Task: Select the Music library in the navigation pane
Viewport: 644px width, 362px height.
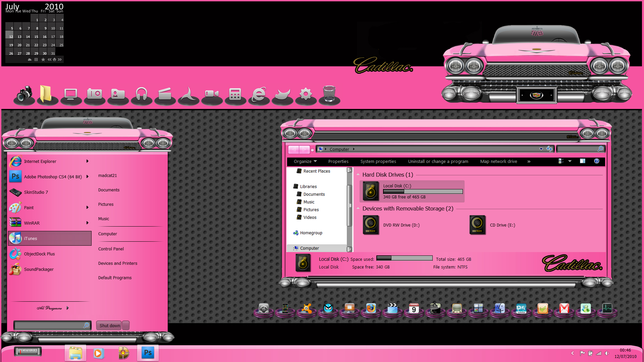Action: click(x=306, y=202)
